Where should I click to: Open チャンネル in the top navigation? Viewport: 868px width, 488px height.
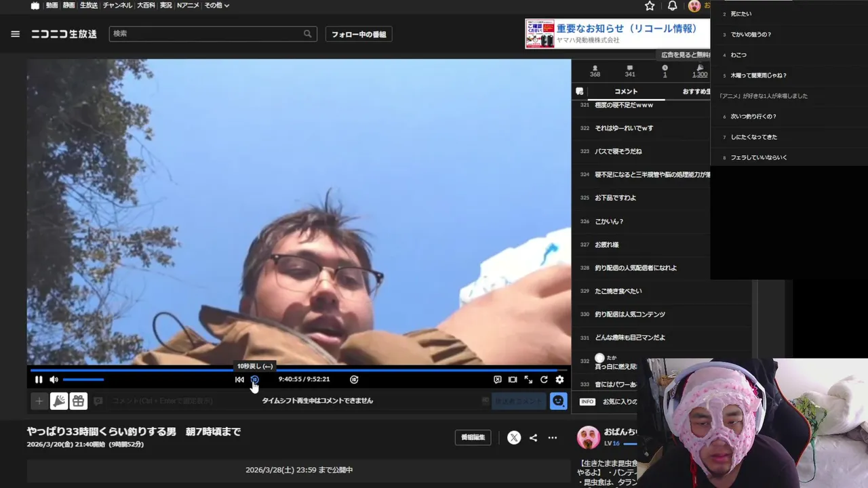[x=118, y=5]
